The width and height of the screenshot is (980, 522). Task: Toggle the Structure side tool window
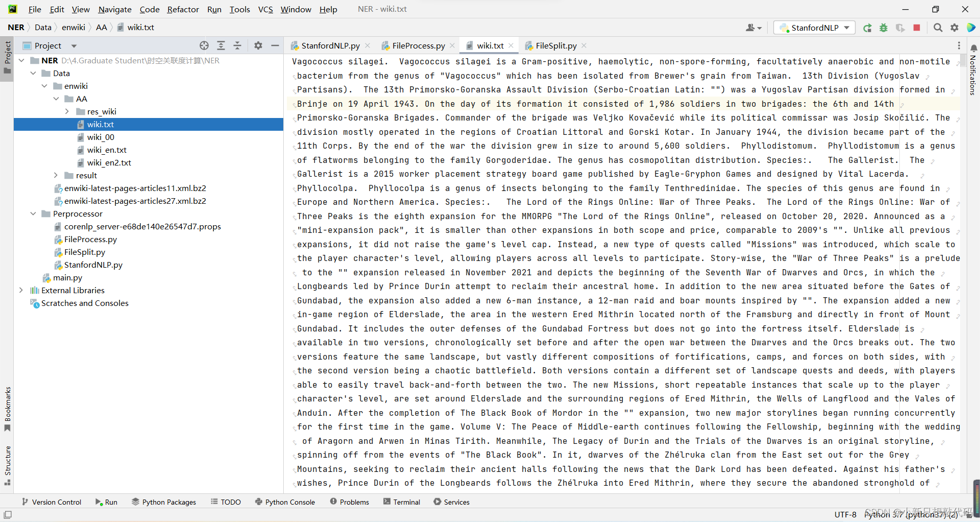[7, 466]
